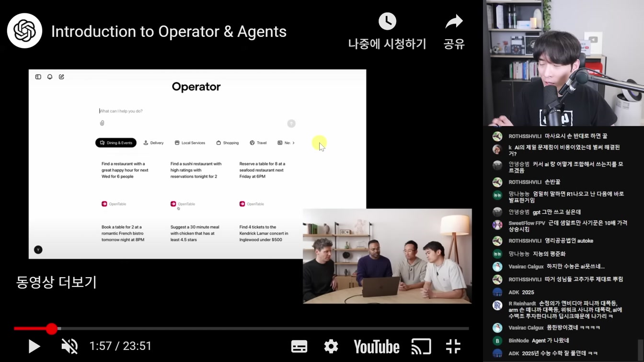The height and width of the screenshot is (362, 644).
Task: Click the Share arrow icon
Action: point(454,22)
